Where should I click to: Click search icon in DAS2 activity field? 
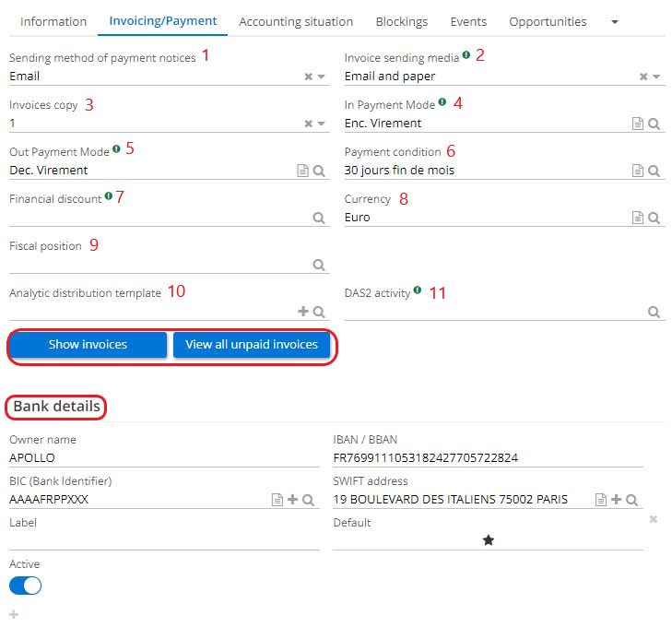654,313
